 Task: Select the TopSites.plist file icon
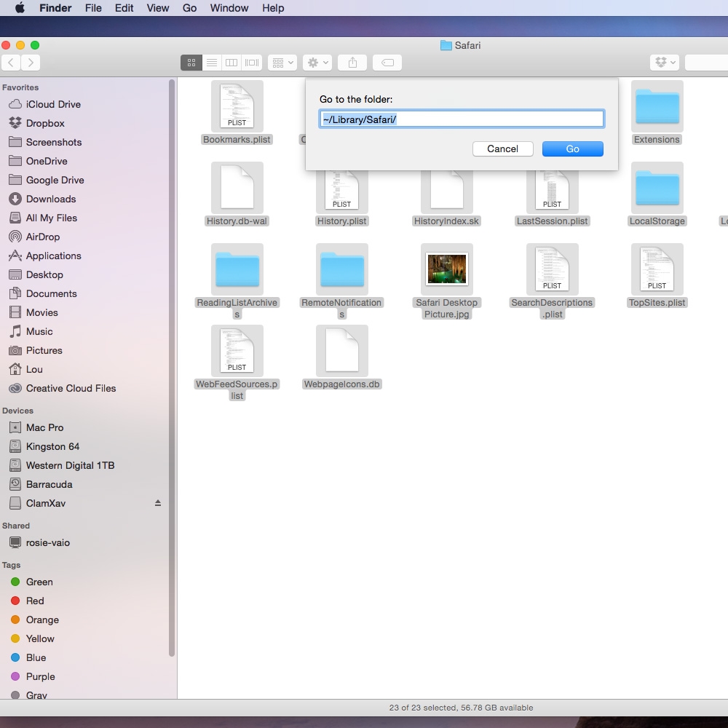[657, 269]
